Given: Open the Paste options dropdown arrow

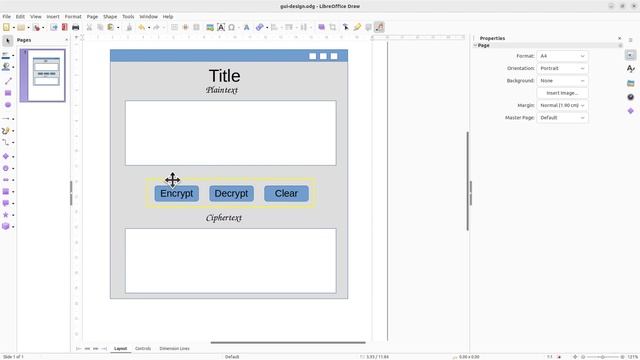Looking at the screenshot, I should pyautogui.click(x=118, y=28).
